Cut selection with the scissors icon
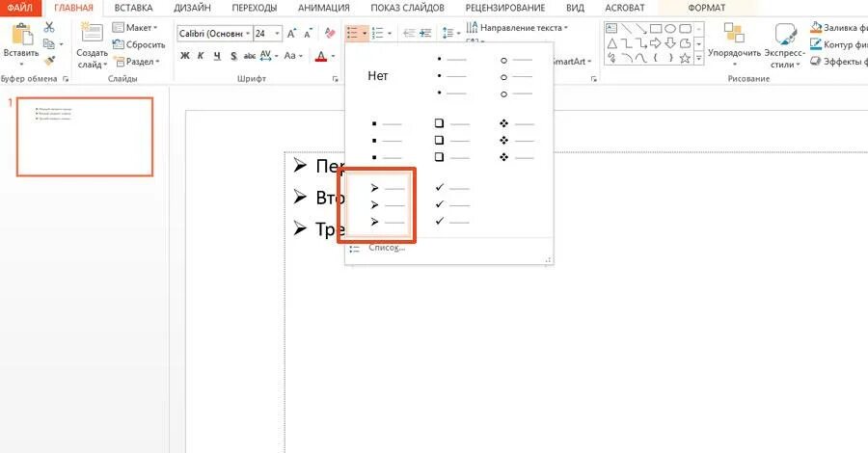 pos(49,27)
